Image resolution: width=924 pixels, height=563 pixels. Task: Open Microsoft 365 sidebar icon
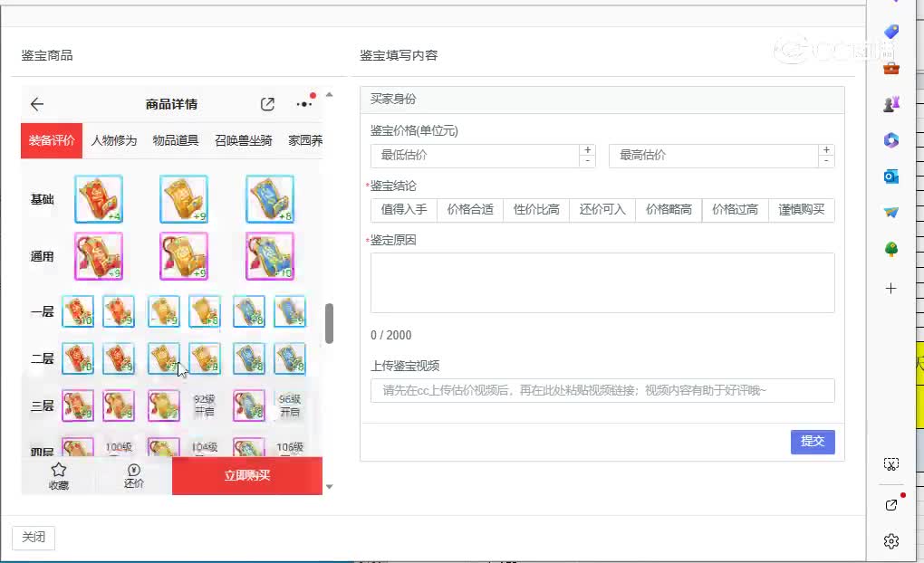(891, 140)
